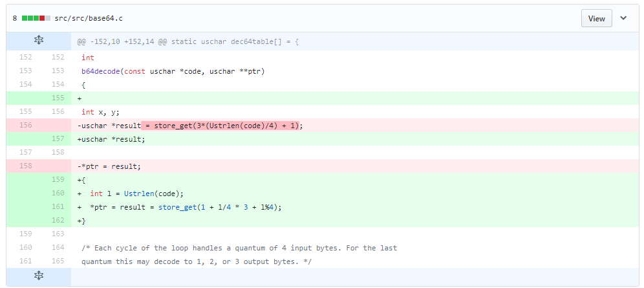Click the removed '*ptr = result;' line
Image resolution: width=644 pixels, height=288 pixels.
[111, 166]
